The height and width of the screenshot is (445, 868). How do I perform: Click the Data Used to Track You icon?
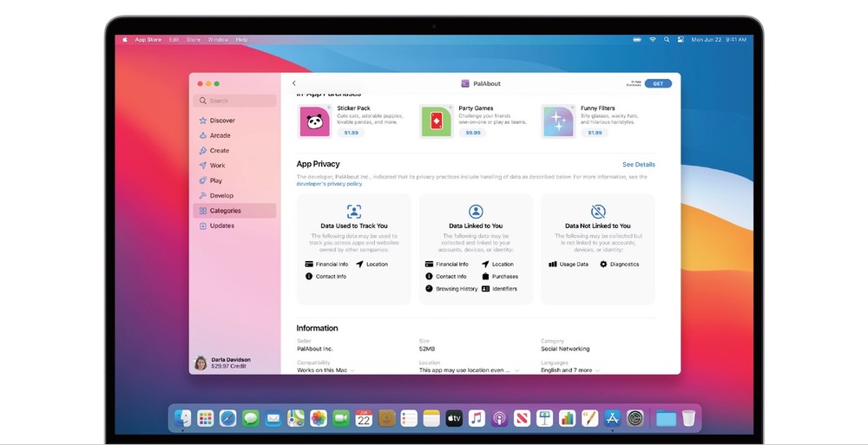pos(354,212)
